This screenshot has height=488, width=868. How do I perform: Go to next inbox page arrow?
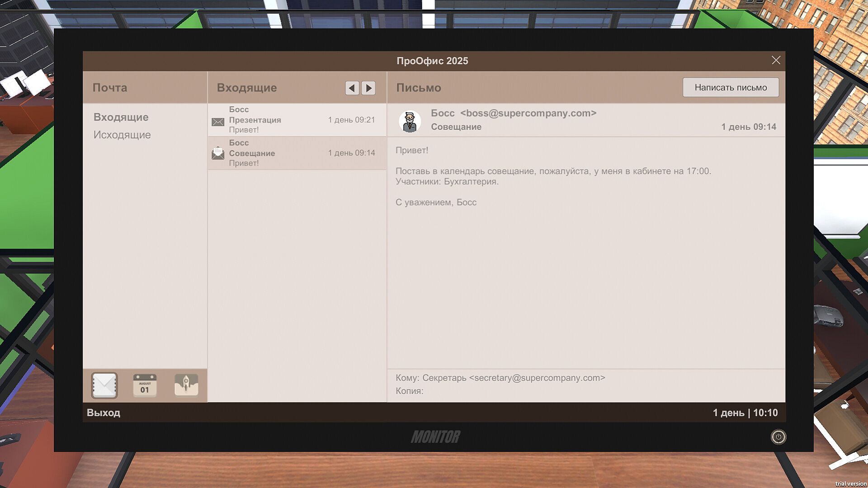[x=368, y=88]
